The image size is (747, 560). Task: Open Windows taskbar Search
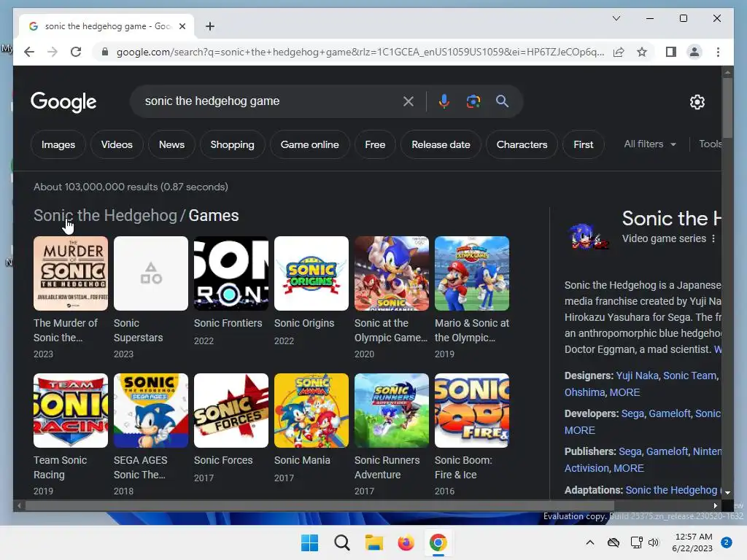(x=341, y=542)
